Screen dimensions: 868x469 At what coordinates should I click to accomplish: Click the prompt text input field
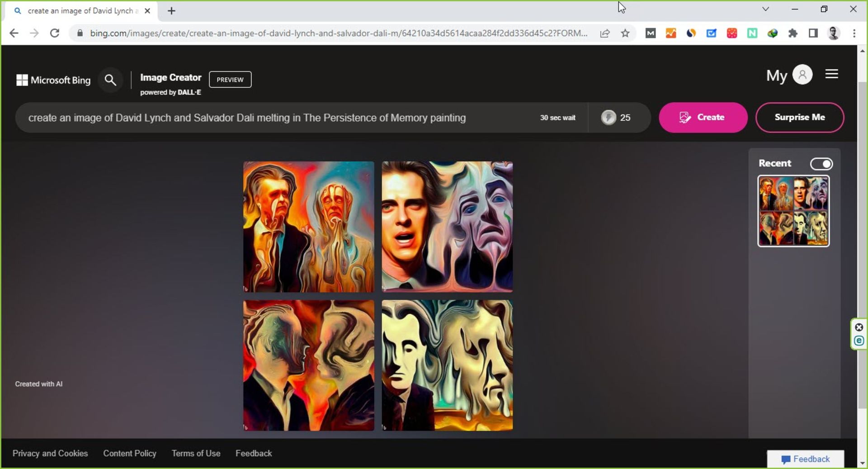coord(271,118)
